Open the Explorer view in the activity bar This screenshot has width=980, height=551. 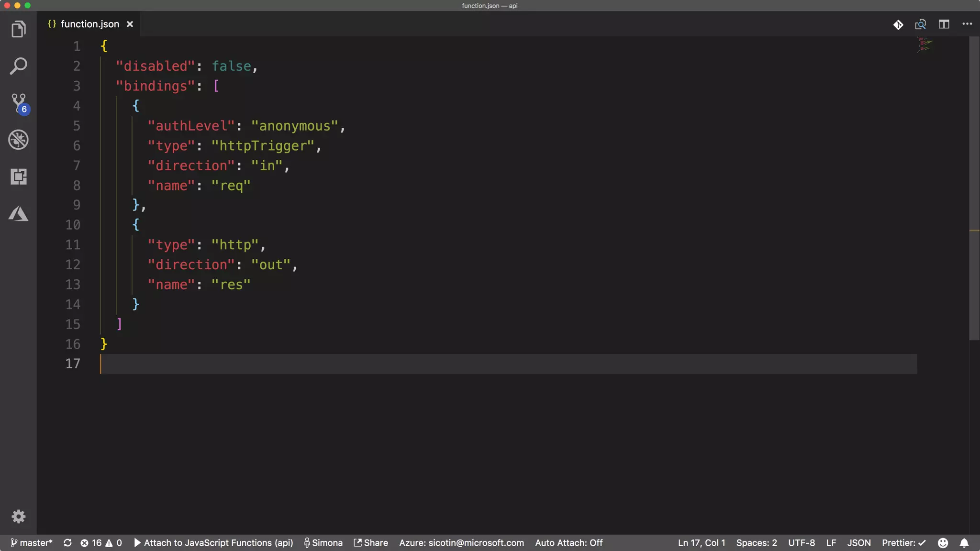coord(18,29)
